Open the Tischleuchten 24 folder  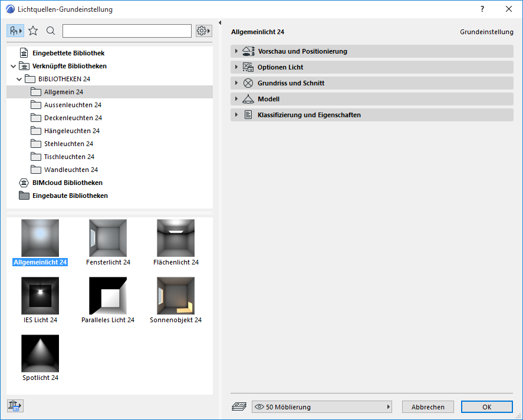pyautogui.click(x=69, y=157)
